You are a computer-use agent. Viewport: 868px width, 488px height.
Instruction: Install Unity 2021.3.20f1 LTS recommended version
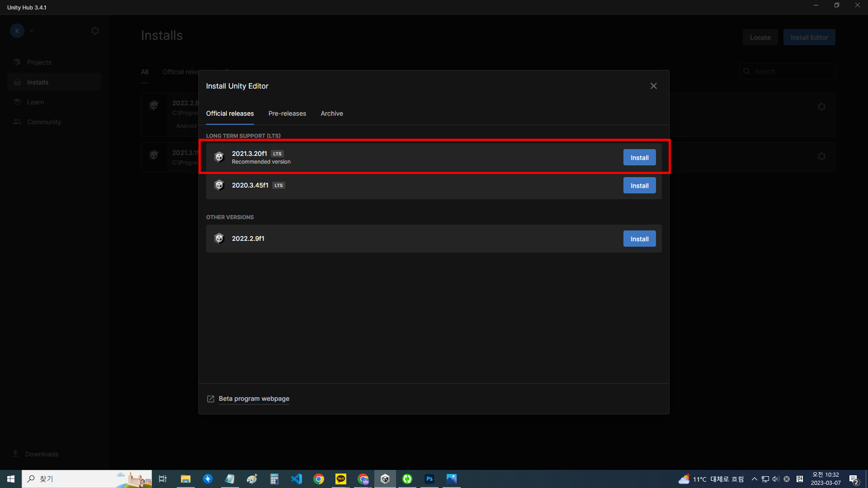639,158
